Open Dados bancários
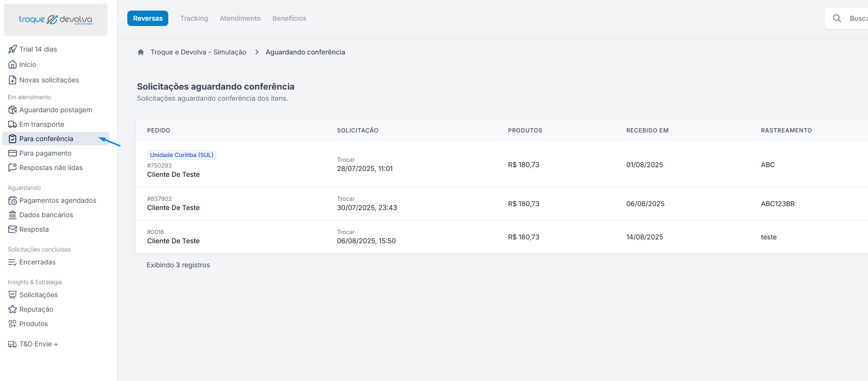 46,215
